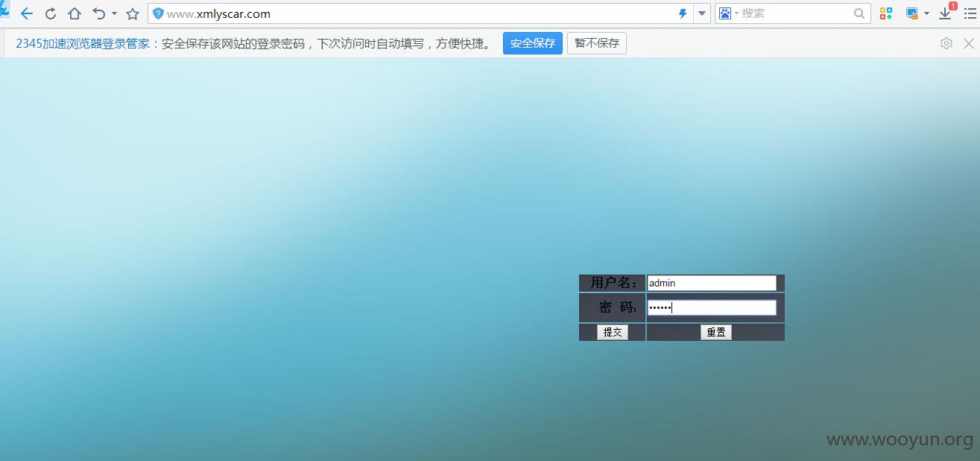980x461 pixels.
Task: Expand the undo history dropdown arrow
Action: coord(114,13)
